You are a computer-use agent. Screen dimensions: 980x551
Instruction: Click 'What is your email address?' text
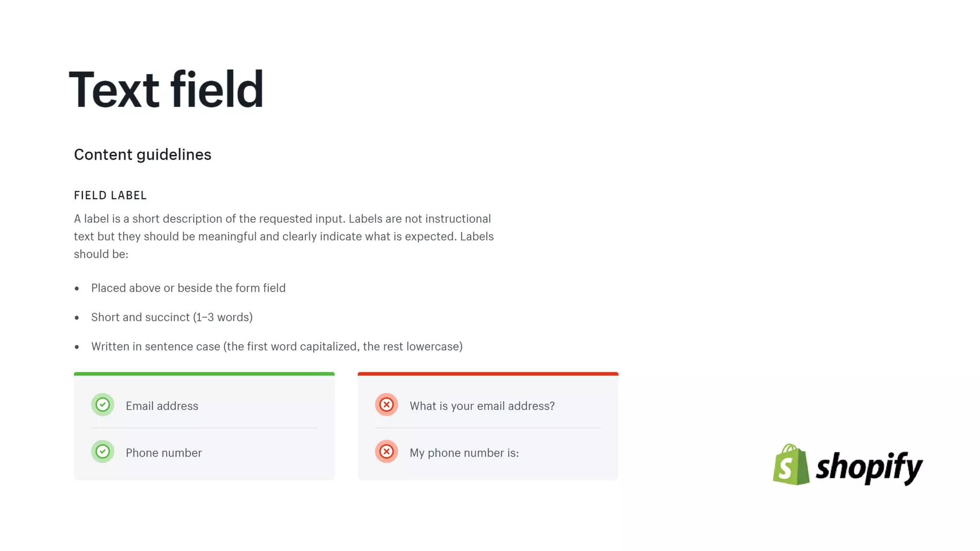point(482,406)
